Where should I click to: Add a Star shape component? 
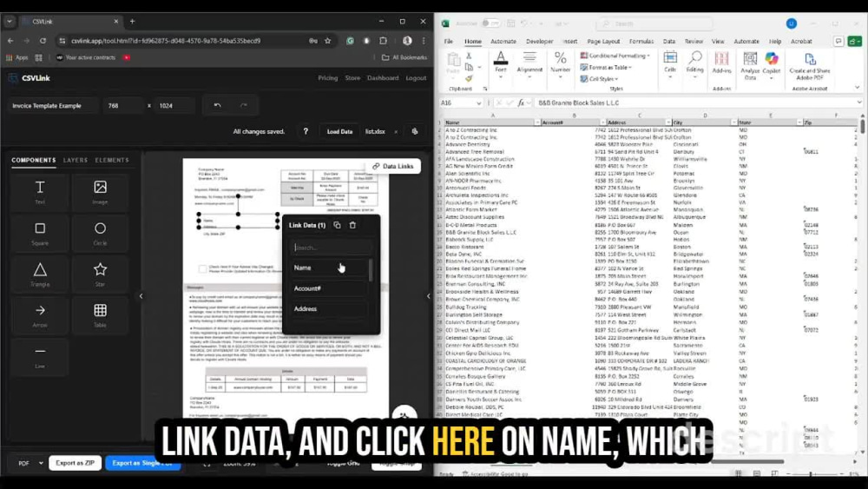point(100,274)
